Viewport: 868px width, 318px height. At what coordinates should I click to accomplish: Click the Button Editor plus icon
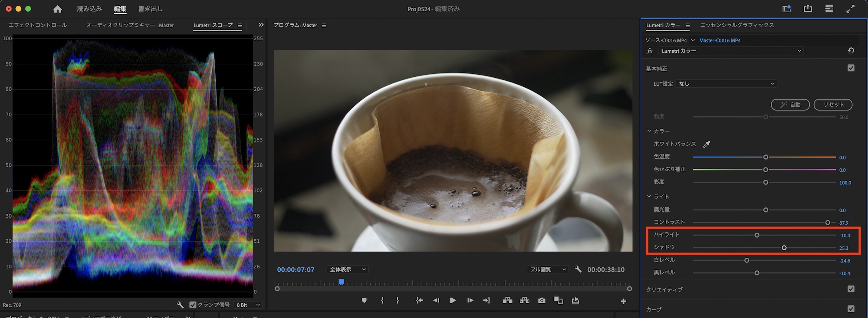click(x=623, y=301)
